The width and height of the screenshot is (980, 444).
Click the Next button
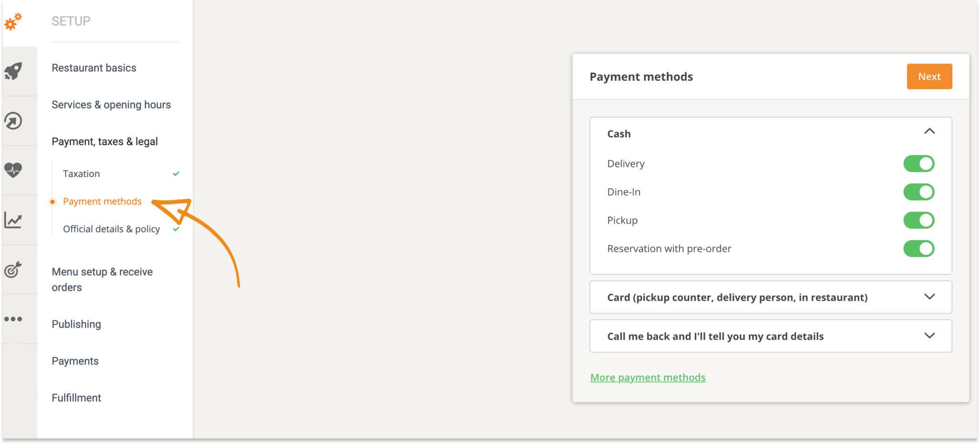[929, 76]
